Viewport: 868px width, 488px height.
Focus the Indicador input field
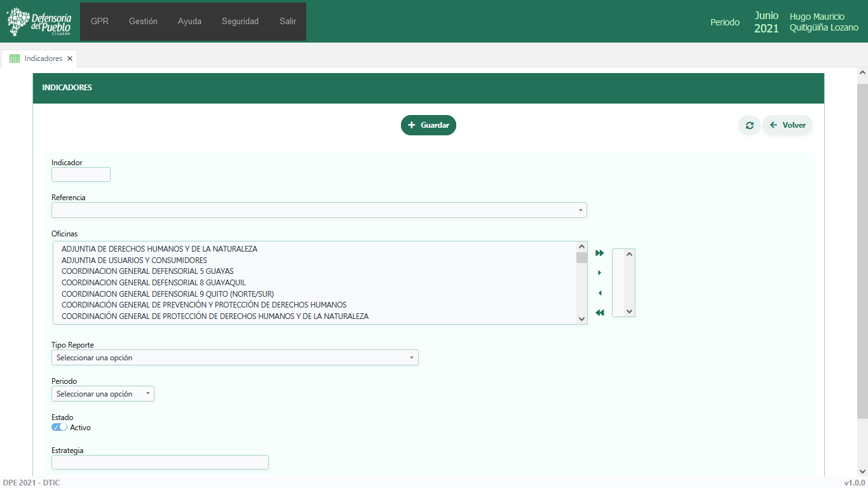point(81,174)
